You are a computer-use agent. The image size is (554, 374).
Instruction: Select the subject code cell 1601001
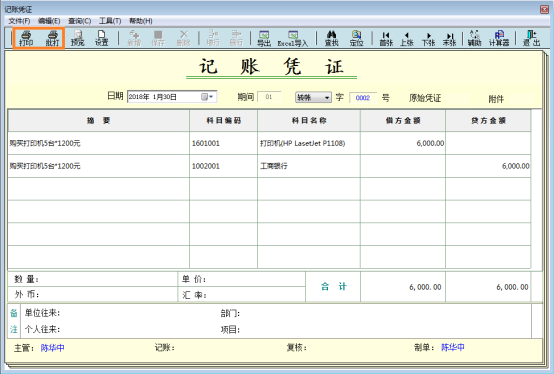tap(223, 143)
